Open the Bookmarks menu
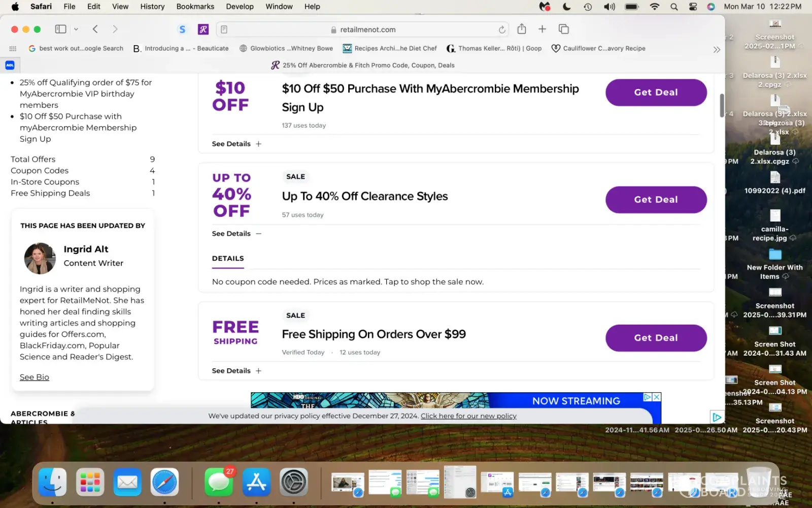 pos(195,7)
